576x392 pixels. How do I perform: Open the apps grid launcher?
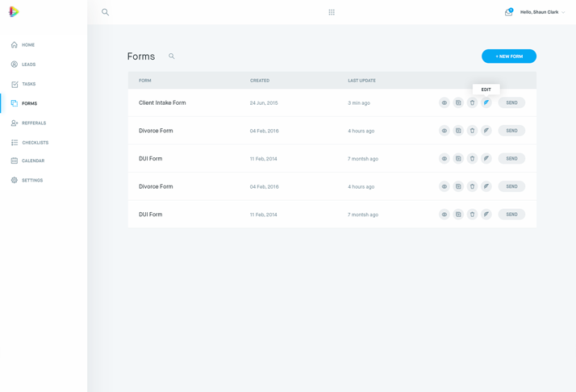[332, 12]
